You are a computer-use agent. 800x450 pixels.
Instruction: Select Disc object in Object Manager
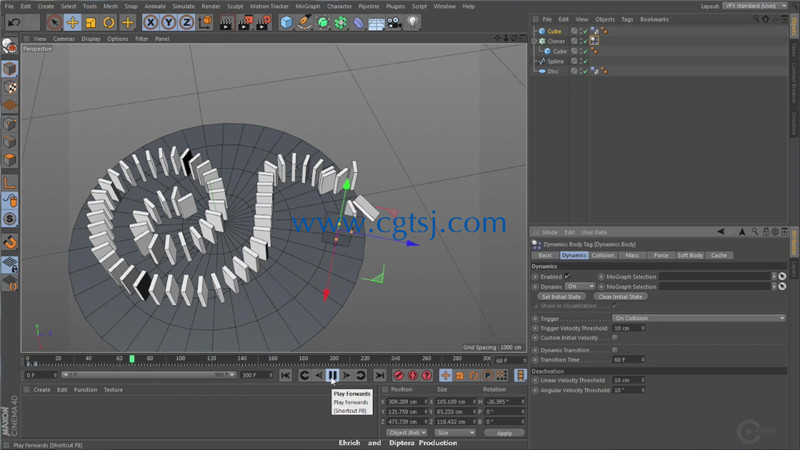coord(553,71)
